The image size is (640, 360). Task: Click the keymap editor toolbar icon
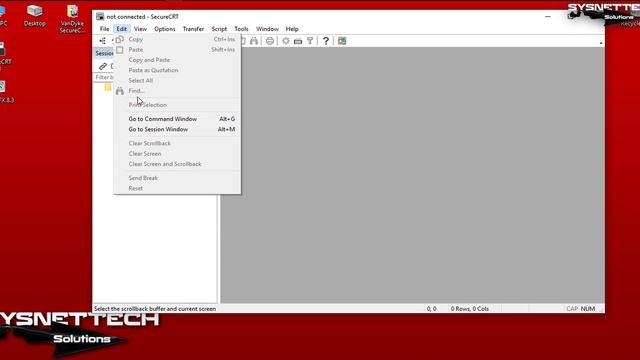tap(298, 41)
